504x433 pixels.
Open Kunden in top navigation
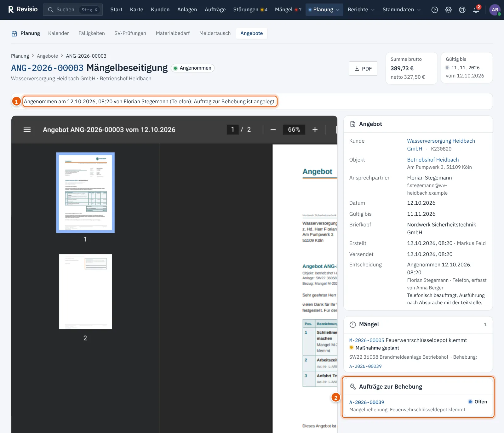pos(160,10)
